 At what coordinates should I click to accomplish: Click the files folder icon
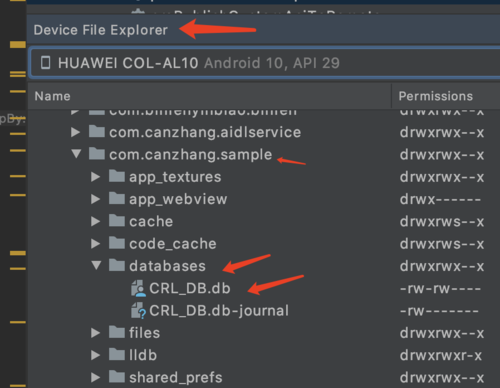(117, 332)
